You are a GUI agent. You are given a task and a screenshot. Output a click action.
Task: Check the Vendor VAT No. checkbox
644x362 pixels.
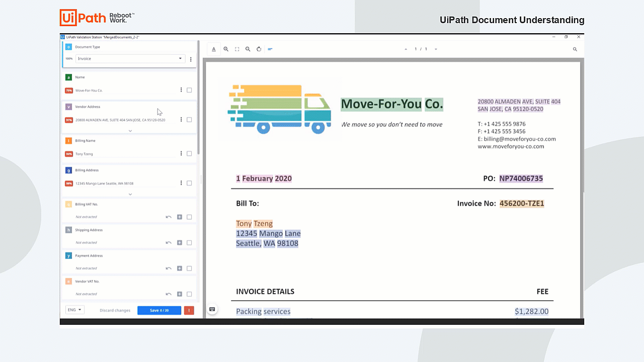coord(189,294)
